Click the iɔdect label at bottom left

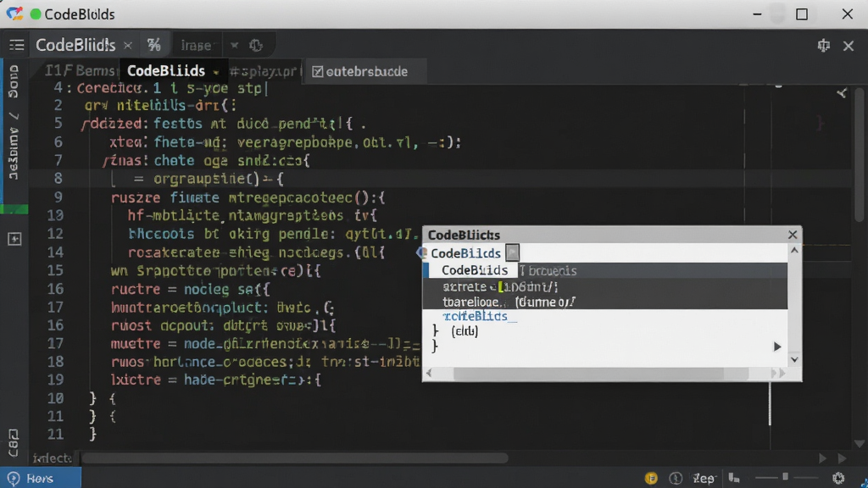52,458
